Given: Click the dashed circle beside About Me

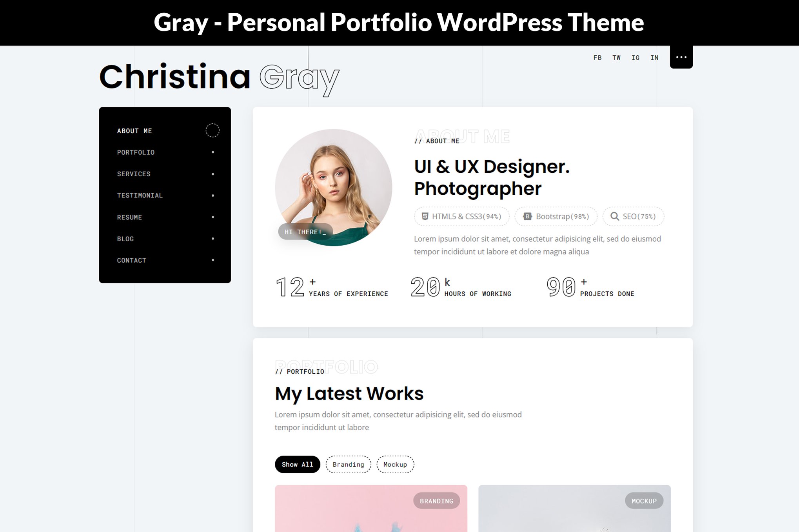Looking at the screenshot, I should pyautogui.click(x=212, y=130).
